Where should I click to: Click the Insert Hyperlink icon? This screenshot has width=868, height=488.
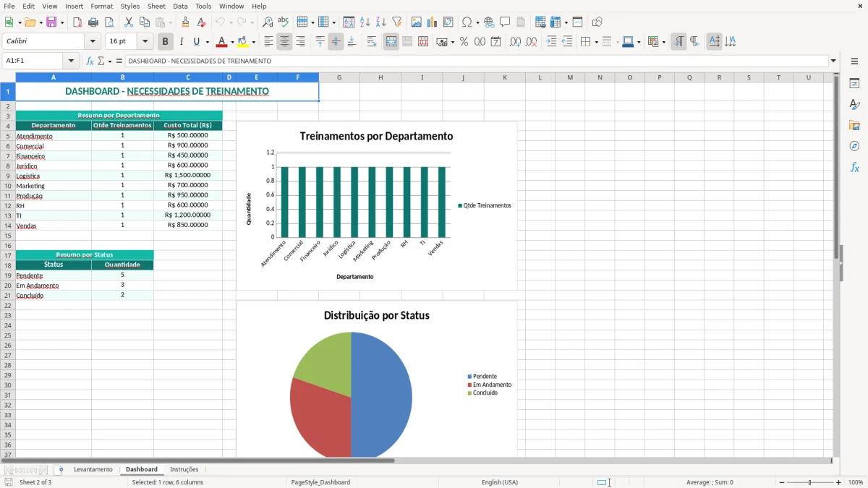tap(489, 22)
